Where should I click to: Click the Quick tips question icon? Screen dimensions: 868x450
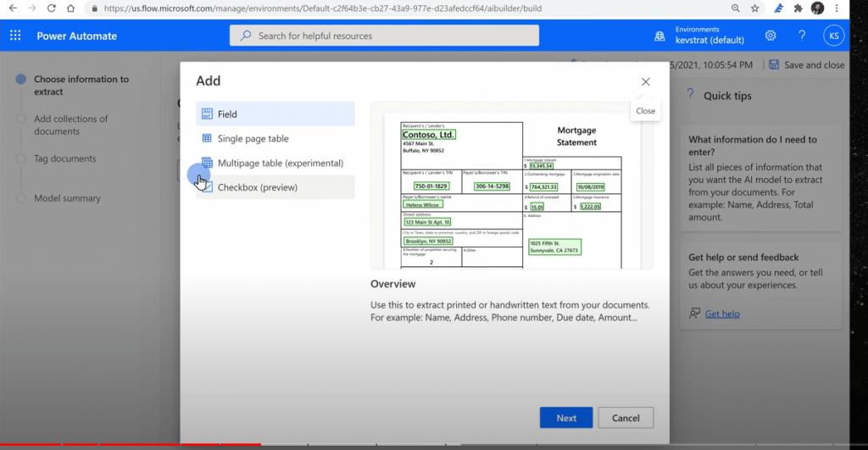[690, 94]
